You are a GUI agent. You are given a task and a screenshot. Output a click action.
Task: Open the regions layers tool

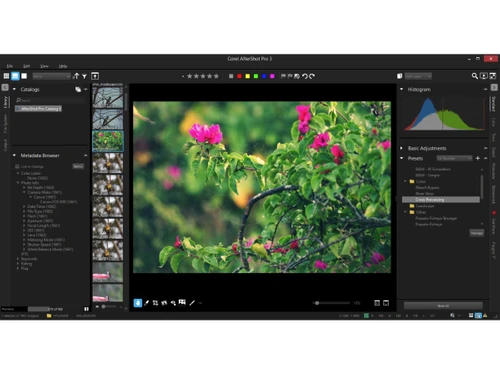pos(182,302)
